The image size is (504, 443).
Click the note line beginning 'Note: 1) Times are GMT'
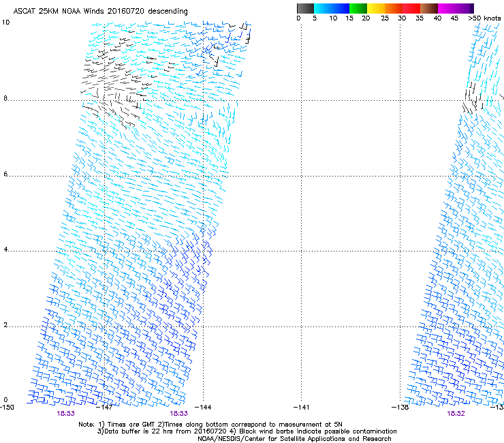(x=210, y=425)
